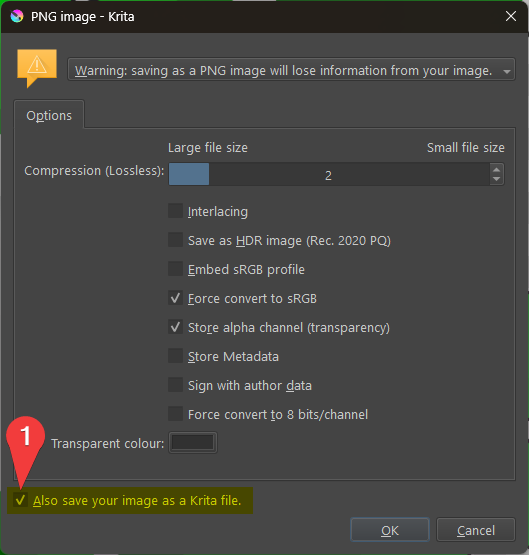This screenshot has height=555, width=529.
Task: Enable Embed sRGB profile checkbox
Action: tap(175, 269)
